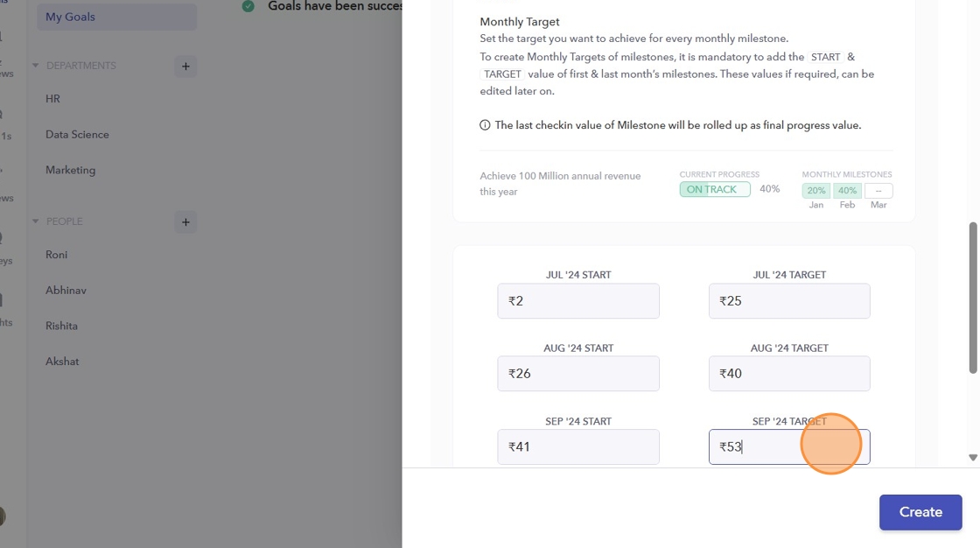Add a new person with plus icon
Image resolution: width=980 pixels, height=548 pixels.
185,222
